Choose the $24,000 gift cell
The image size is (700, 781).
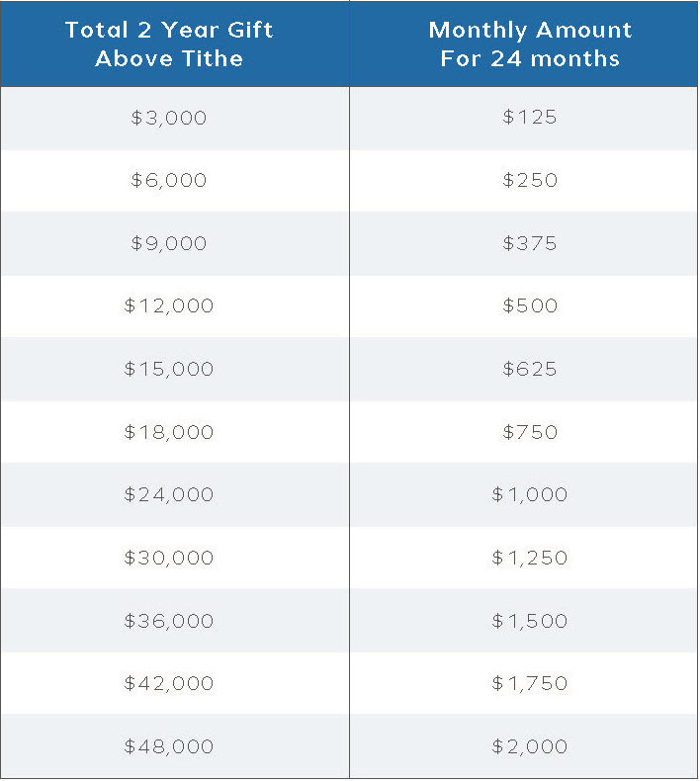pos(169,494)
